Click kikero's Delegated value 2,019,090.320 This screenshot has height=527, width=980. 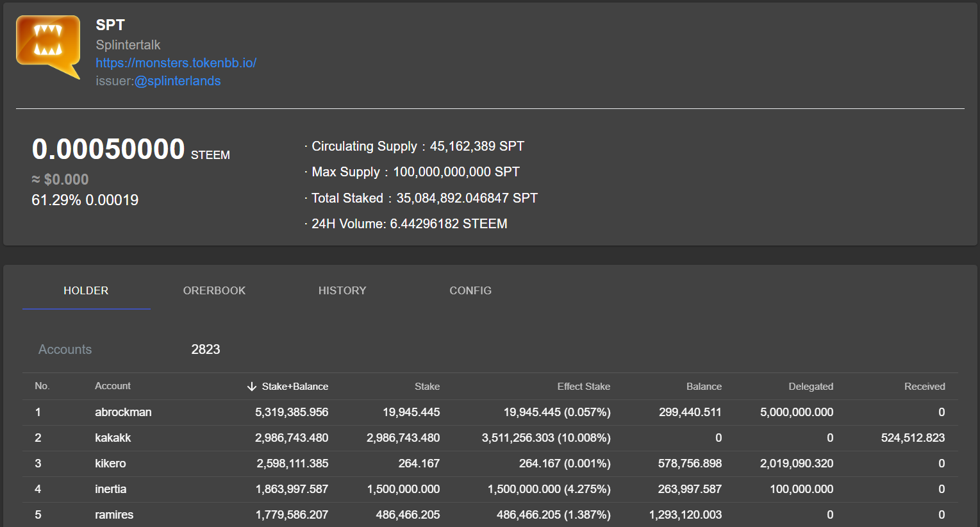tap(797, 464)
